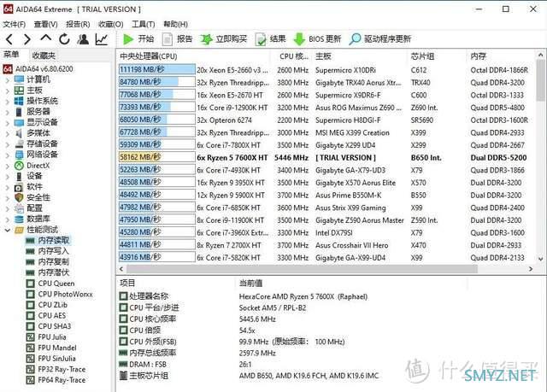547x392 pixels.
Task: Select the AIDA64 v6.80.6200 root node
Action: coord(38,69)
